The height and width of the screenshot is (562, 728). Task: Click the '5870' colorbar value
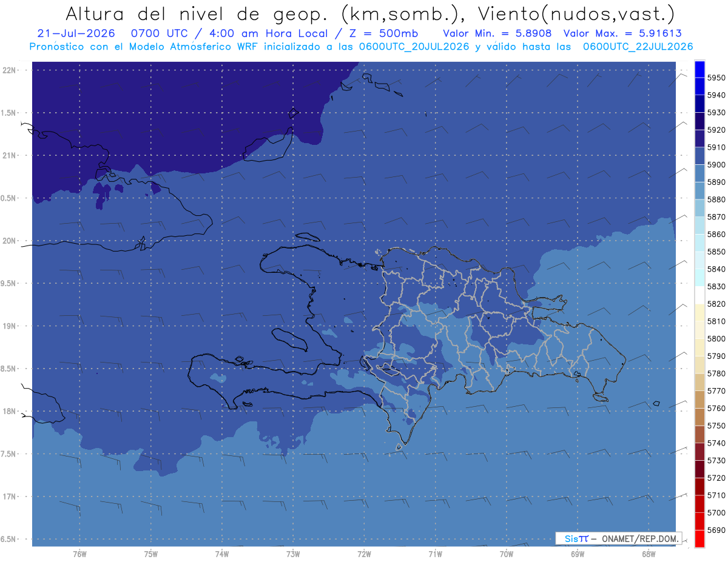pos(716,216)
